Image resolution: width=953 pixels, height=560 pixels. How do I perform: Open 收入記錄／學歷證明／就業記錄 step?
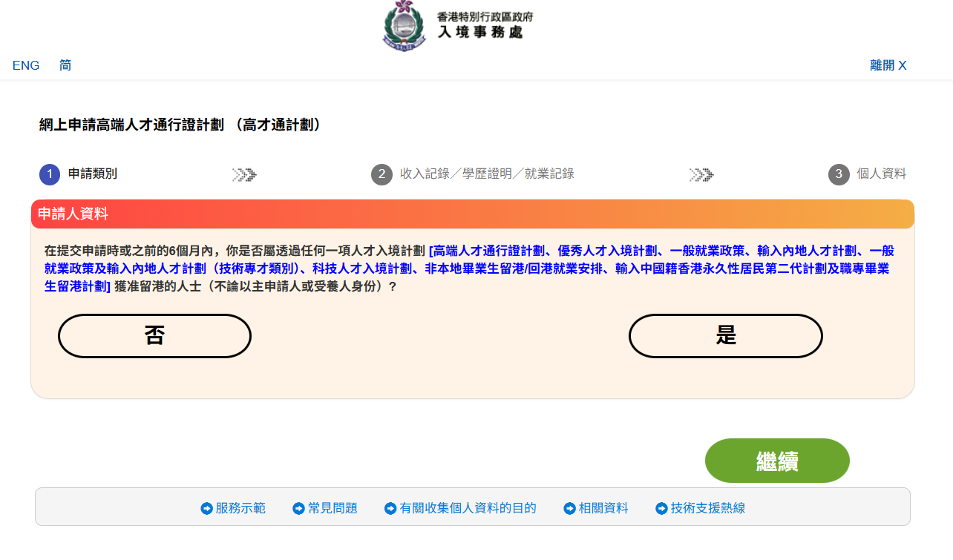(x=487, y=174)
